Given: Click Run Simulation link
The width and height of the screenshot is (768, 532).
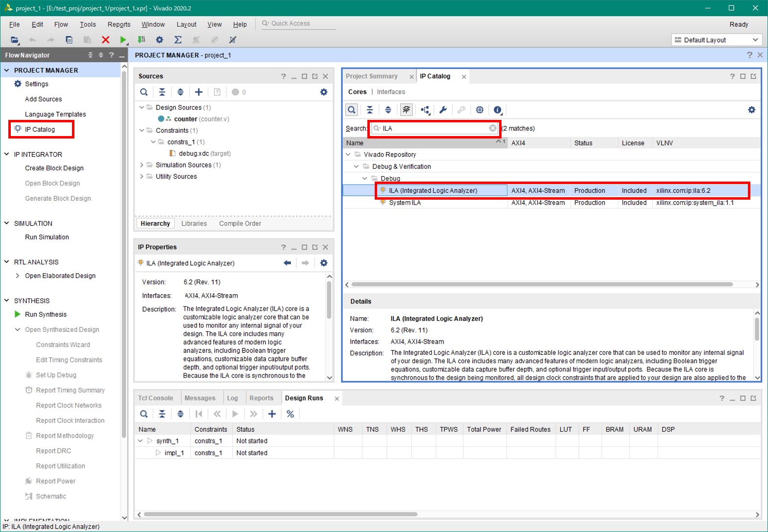Looking at the screenshot, I should [47, 237].
